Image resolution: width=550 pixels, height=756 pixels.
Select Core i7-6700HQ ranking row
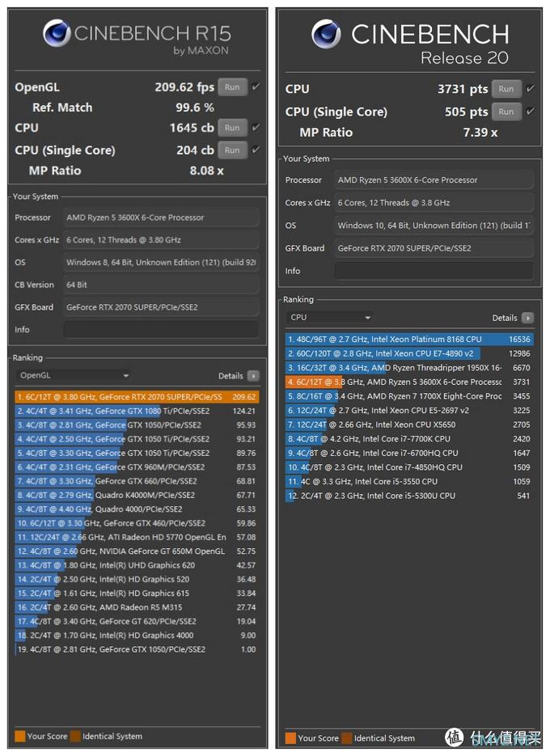(409, 454)
